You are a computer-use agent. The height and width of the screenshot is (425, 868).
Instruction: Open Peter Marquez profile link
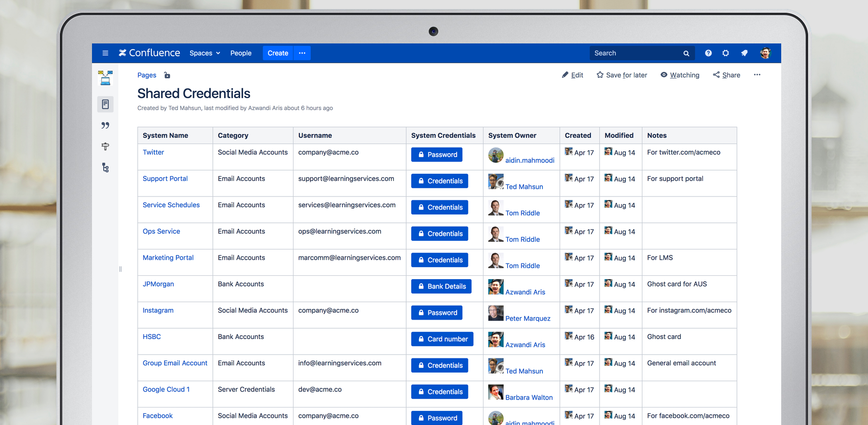pos(528,319)
